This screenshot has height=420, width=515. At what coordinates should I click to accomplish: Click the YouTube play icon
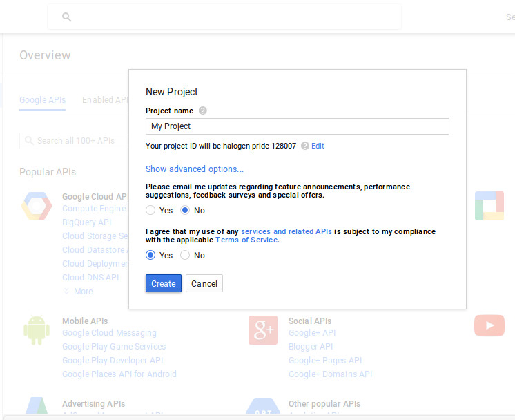pos(489,325)
